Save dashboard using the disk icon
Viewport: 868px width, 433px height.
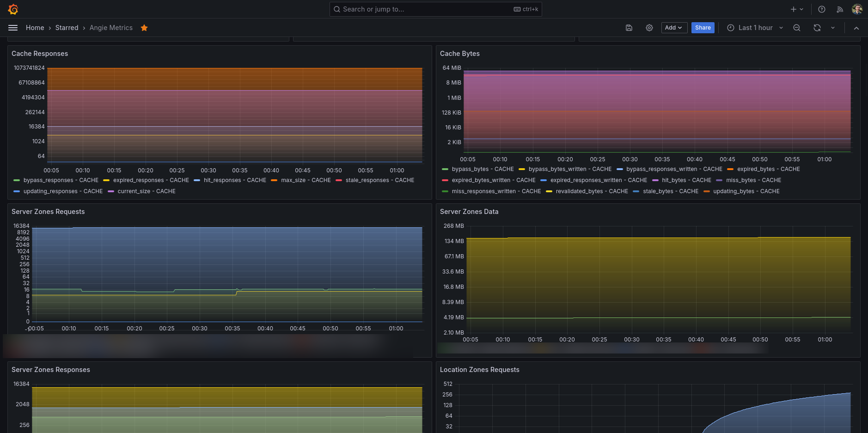click(629, 28)
